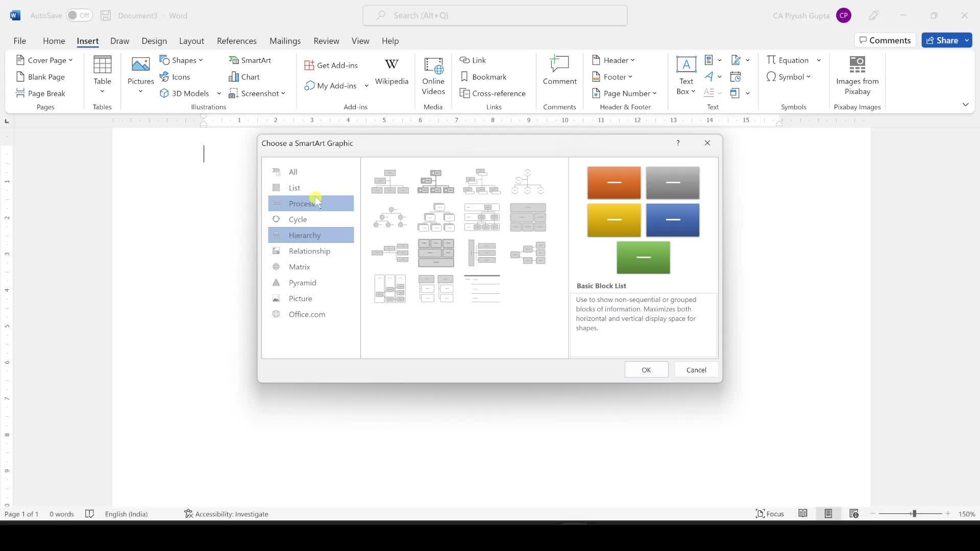This screenshot has height=551, width=980.
Task: Select the Cycle category
Action: (x=311, y=219)
